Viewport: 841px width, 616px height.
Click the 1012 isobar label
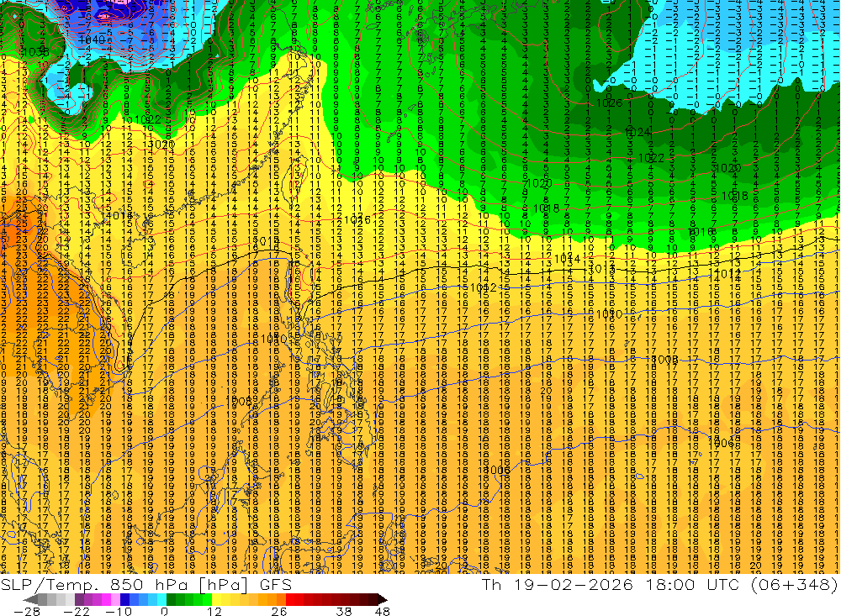tap(483, 288)
